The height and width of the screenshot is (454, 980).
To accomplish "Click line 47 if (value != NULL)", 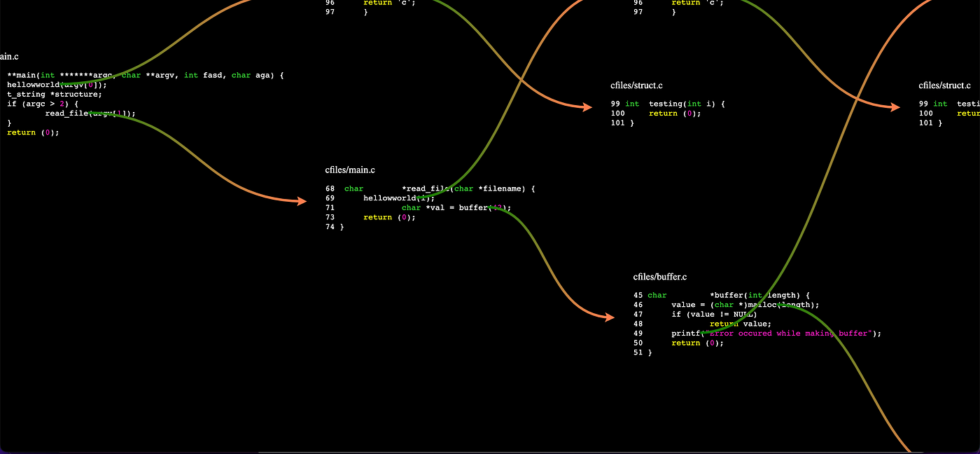I will [x=695, y=315].
